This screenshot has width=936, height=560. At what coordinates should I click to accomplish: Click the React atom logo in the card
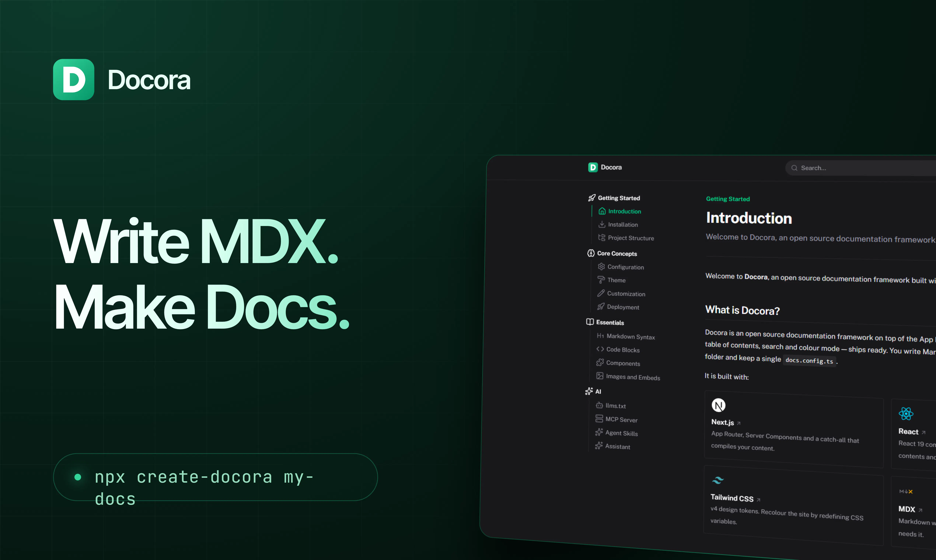click(906, 414)
